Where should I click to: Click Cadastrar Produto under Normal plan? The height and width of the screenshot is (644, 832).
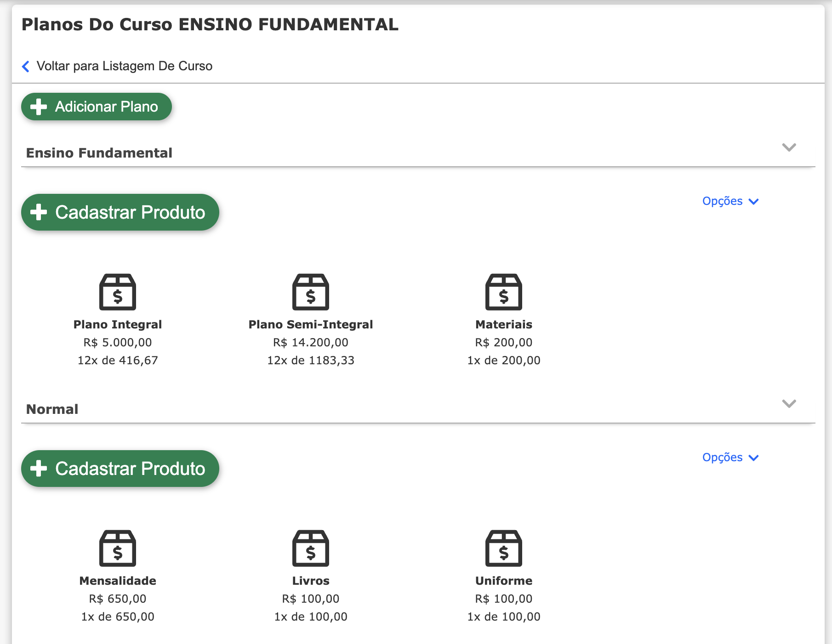pos(120,469)
